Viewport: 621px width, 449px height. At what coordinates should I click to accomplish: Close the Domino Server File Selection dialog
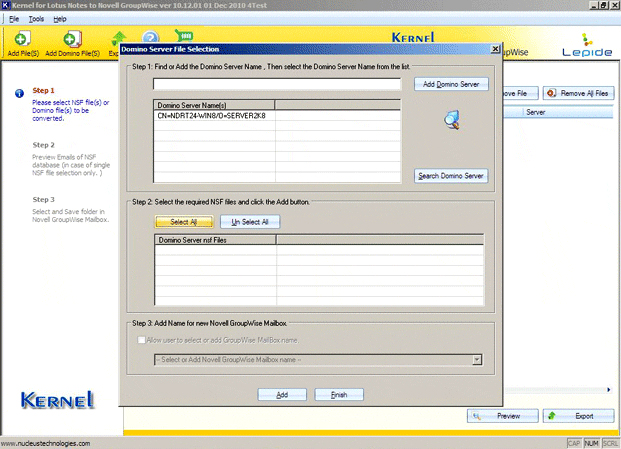(x=495, y=49)
